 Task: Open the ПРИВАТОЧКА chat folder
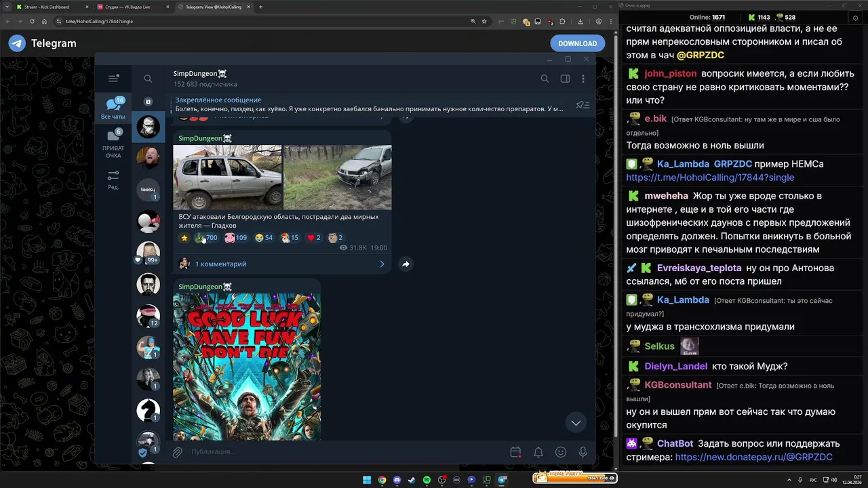113,144
